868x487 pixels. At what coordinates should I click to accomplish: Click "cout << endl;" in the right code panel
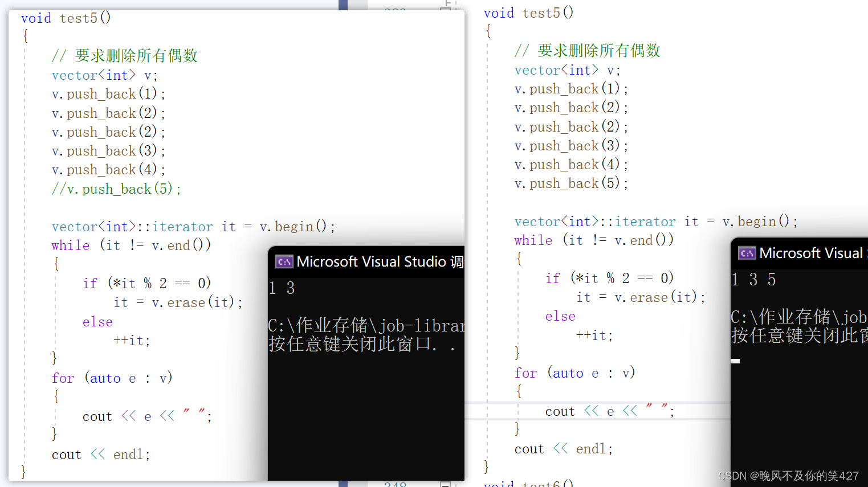pyautogui.click(x=563, y=448)
